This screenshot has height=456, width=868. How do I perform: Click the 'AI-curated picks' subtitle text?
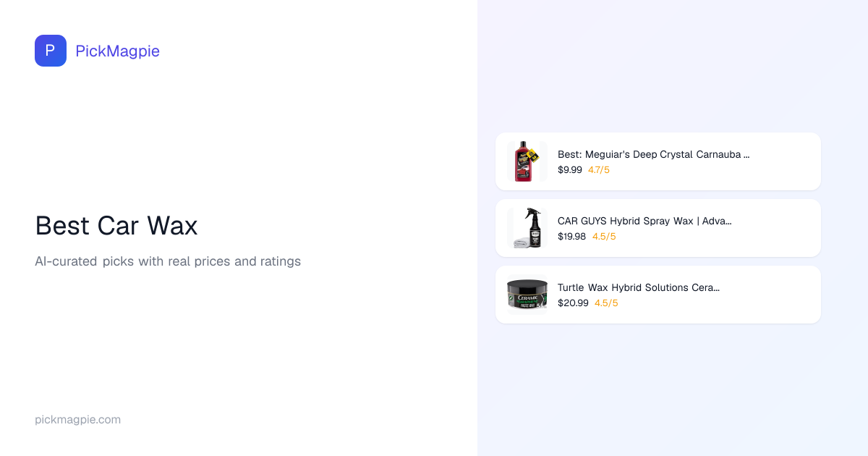pos(168,261)
